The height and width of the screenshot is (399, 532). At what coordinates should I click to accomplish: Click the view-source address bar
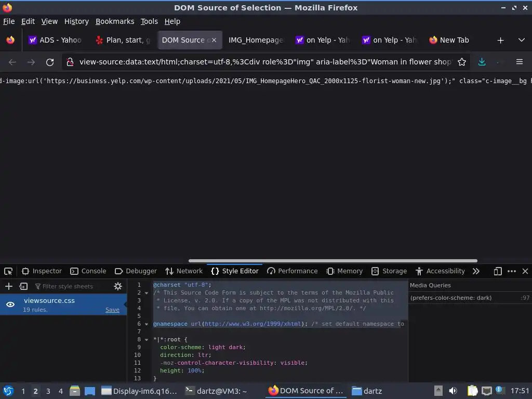264,62
